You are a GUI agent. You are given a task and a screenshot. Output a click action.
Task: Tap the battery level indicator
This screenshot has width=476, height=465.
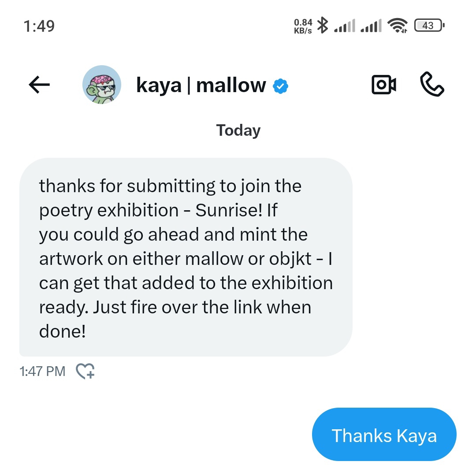coord(430,26)
